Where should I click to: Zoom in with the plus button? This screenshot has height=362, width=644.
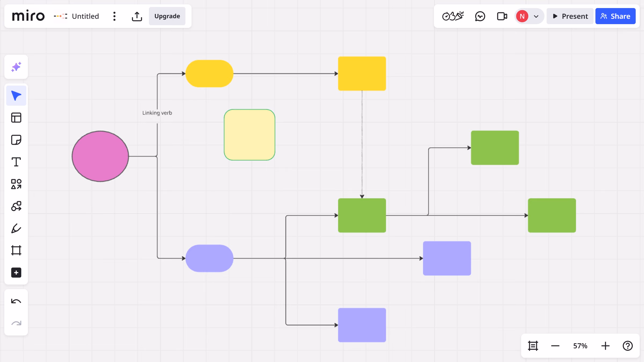tap(605, 346)
